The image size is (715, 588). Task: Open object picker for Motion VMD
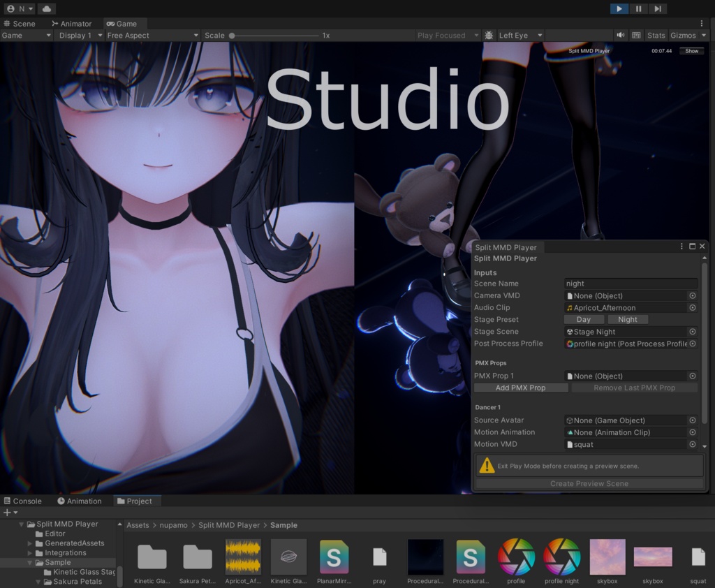pyautogui.click(x=692, y=444)
